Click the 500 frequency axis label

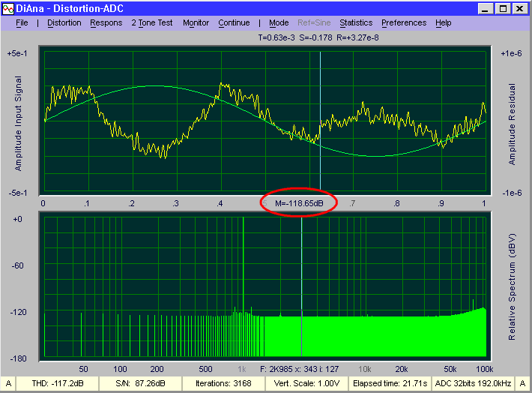[205, 369]
